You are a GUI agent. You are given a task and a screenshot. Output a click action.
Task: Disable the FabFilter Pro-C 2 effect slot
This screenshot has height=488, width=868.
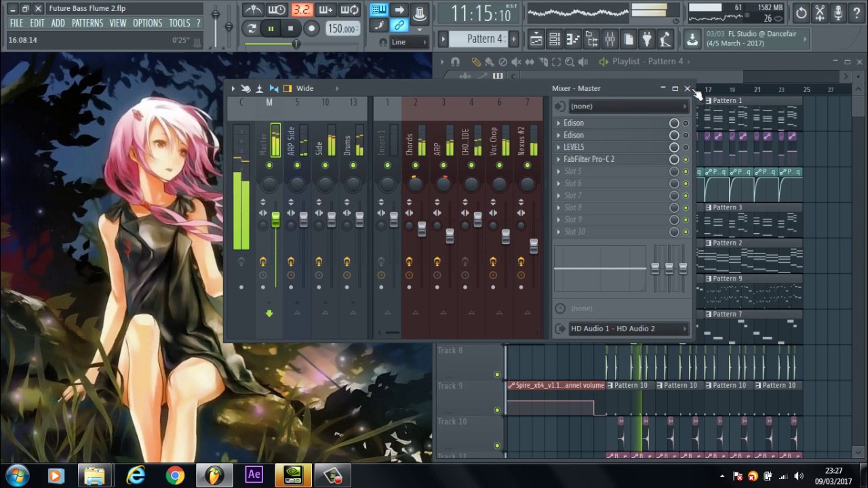(686, 159)
